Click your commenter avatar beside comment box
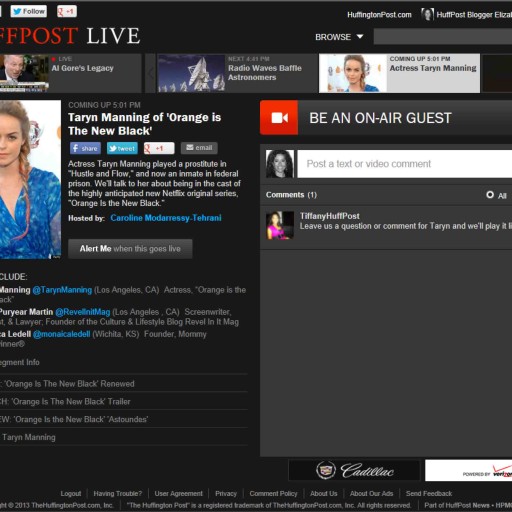The width and height of the screenshot is (512, 512). click(280, 164)
